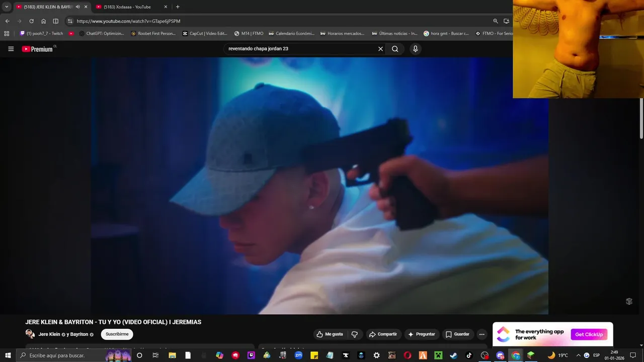Open the tab search dropdown arrow

[6, 7]
